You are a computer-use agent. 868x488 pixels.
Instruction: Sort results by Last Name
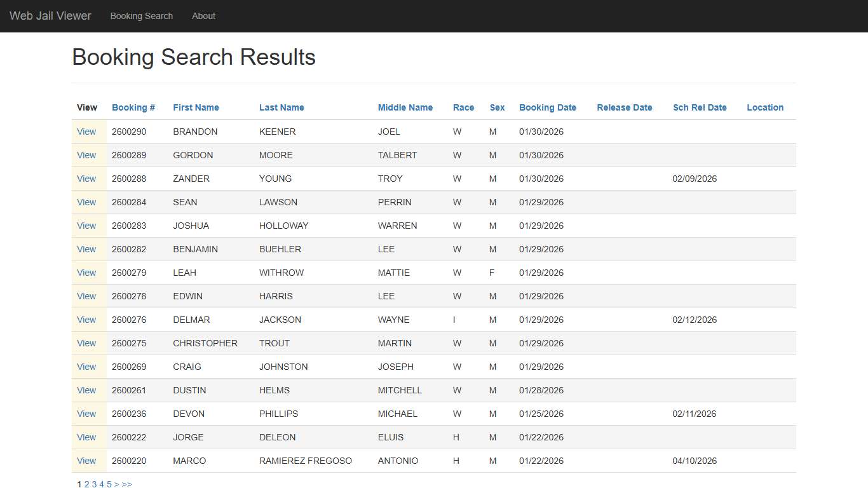pyautogui.click(x=281, y=107)
